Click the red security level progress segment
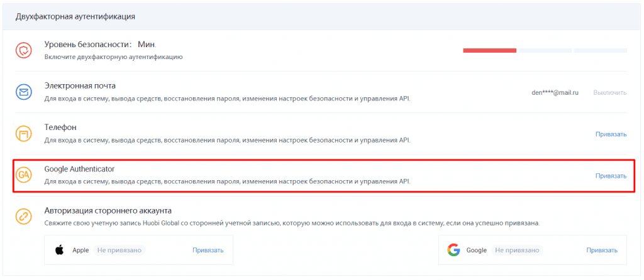644x280 pixels. 489,50
